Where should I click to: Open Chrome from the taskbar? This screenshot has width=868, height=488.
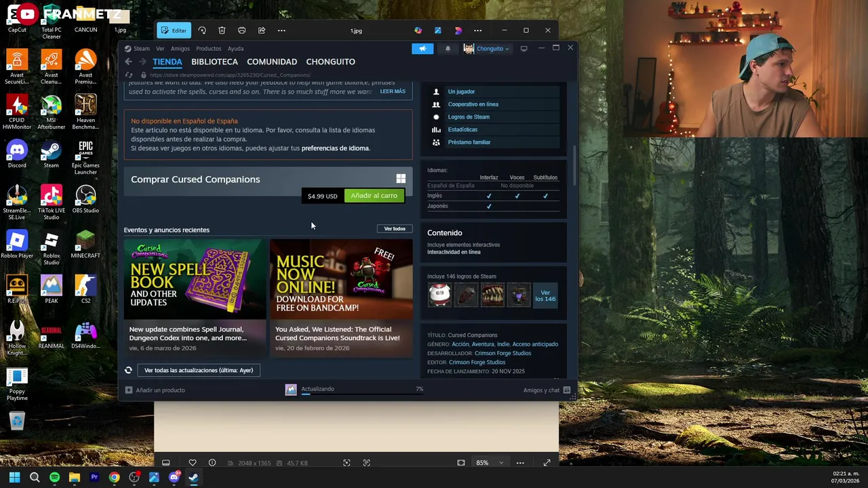click(x=114, y=477)
